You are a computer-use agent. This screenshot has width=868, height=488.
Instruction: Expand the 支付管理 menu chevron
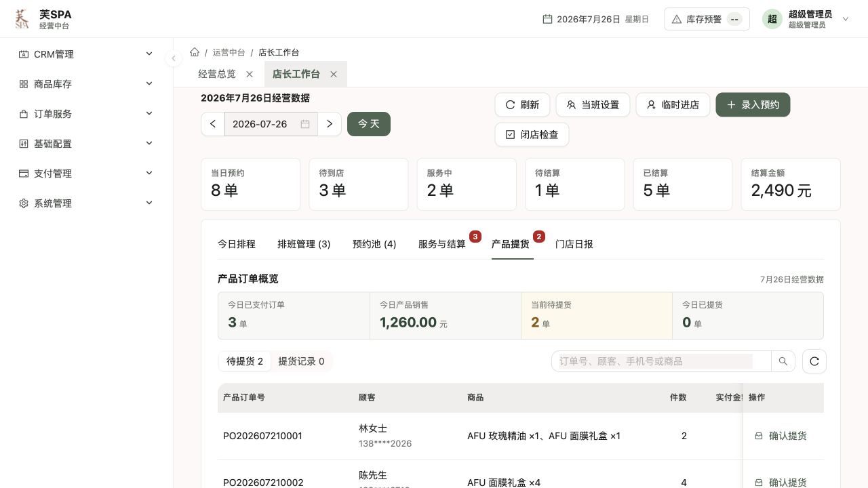coord(149,173)
